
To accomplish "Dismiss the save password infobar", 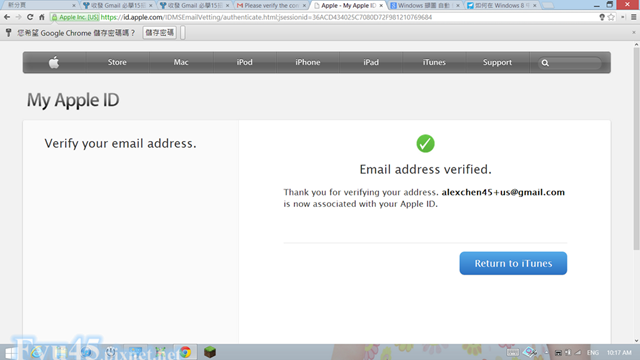I will coord(633,32).
